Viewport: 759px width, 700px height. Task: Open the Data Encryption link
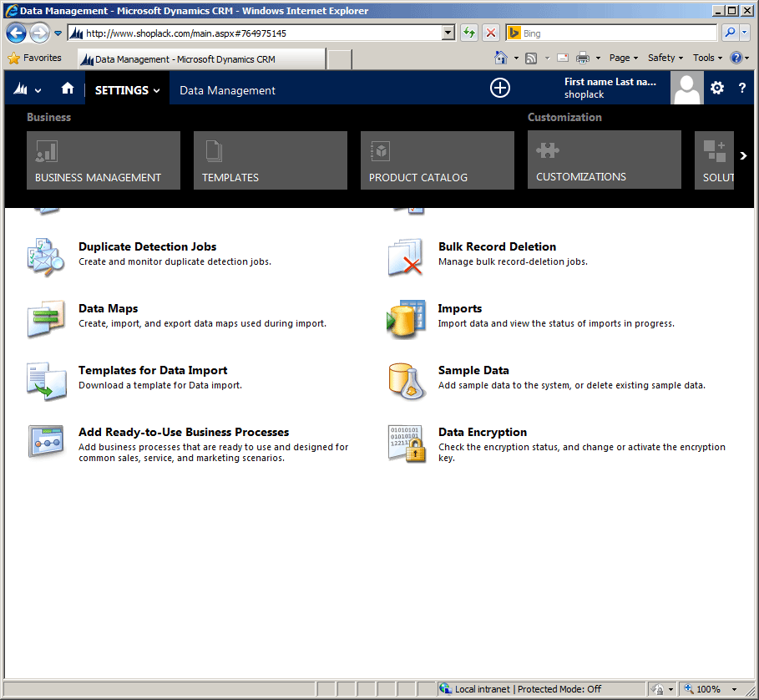pos(483,433)
